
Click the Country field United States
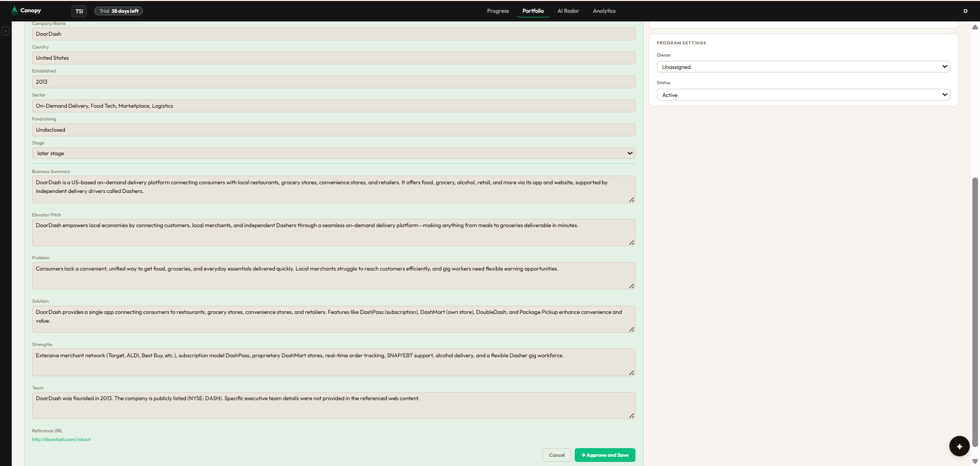pyautogui.click(x=333, y=58)
